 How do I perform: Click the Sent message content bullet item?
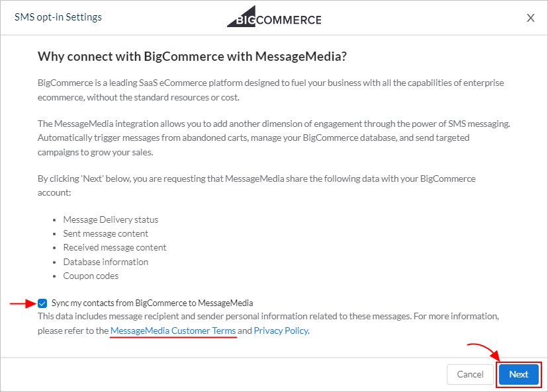pos(105,233)
